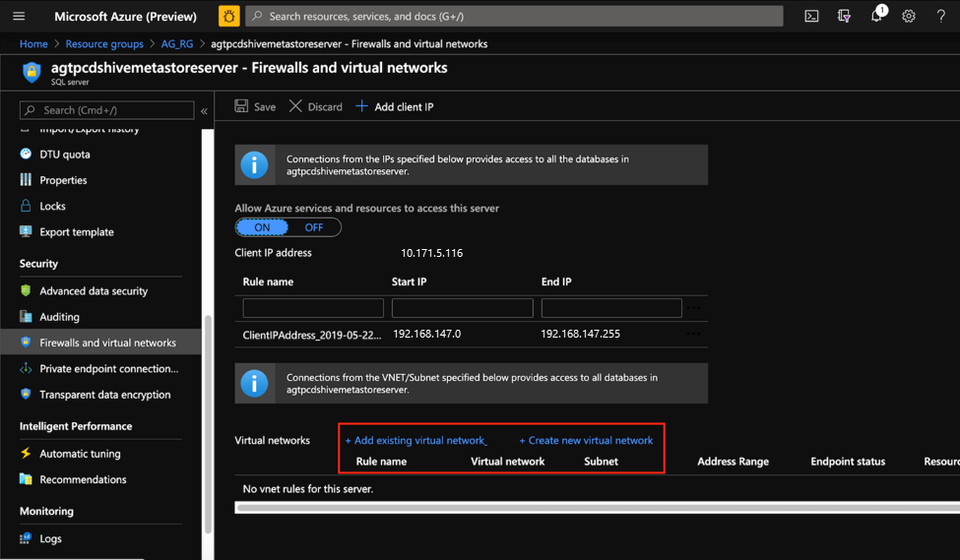Click the Endpoint status column header
Screen dimensions: 960x560
848,462
